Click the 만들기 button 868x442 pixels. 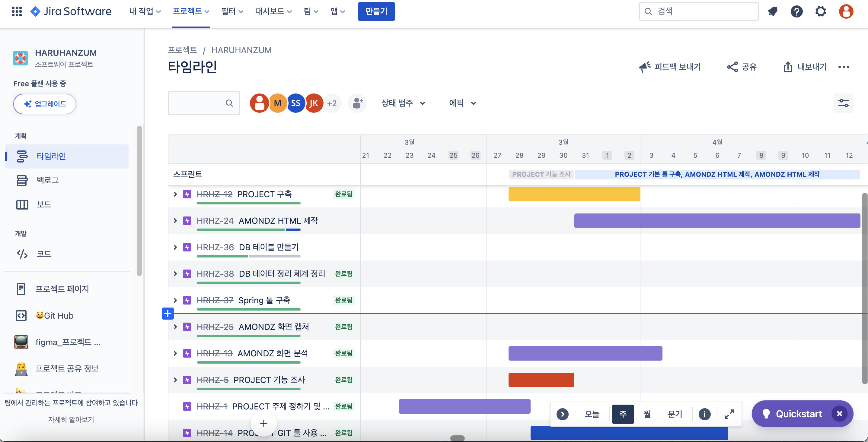pos(376,11)
